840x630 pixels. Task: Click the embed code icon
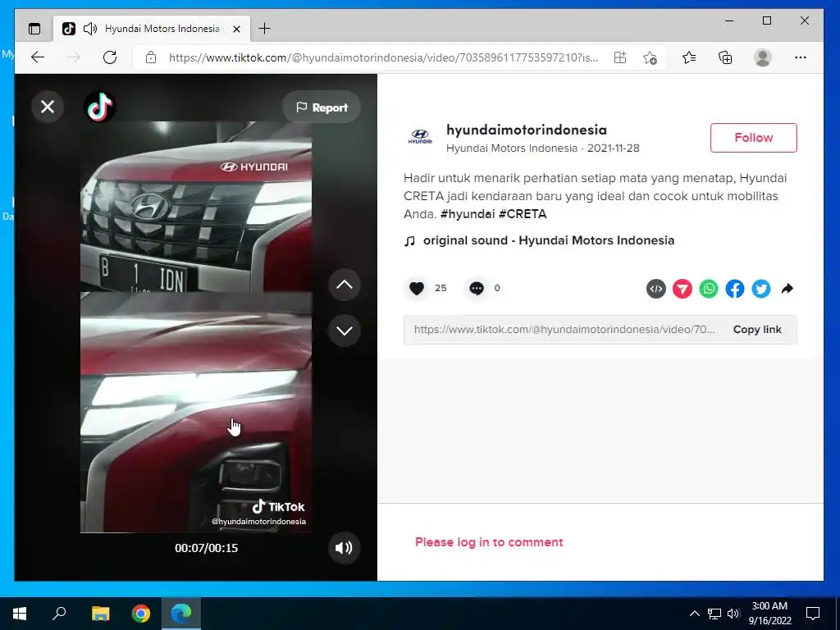point(655,289)
